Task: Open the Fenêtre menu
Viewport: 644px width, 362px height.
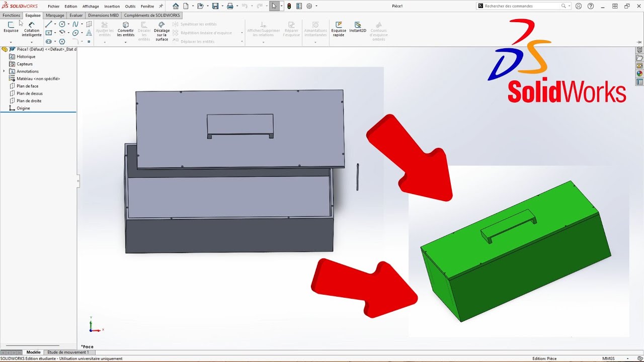Action: point(147,7)
